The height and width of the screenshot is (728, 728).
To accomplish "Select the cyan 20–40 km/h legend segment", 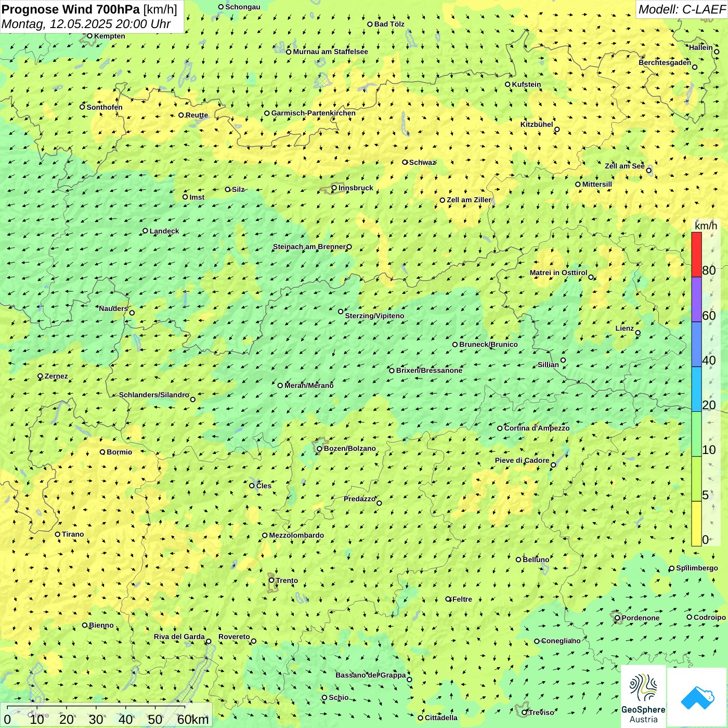I will (696, 389).
